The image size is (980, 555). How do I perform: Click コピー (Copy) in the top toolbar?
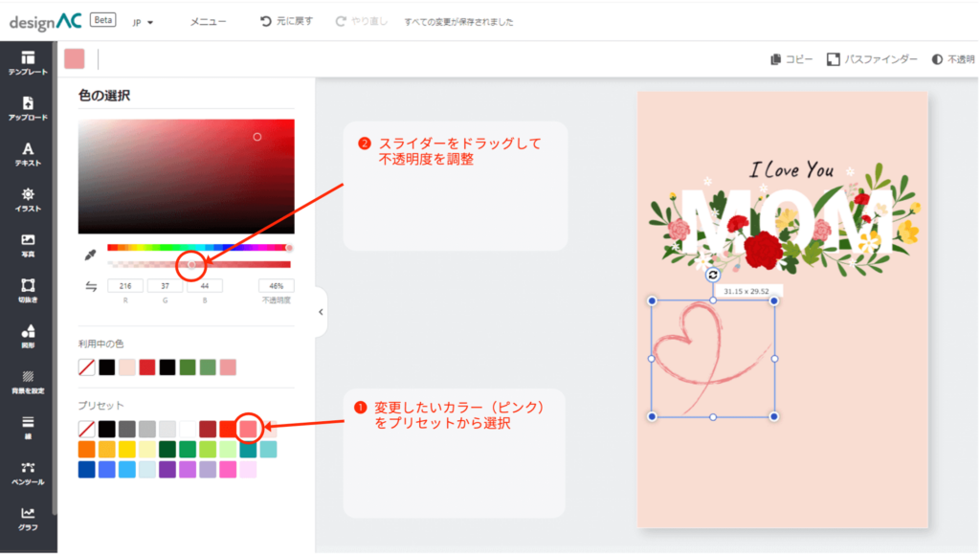pyautogui.click(x=791, y=59)
